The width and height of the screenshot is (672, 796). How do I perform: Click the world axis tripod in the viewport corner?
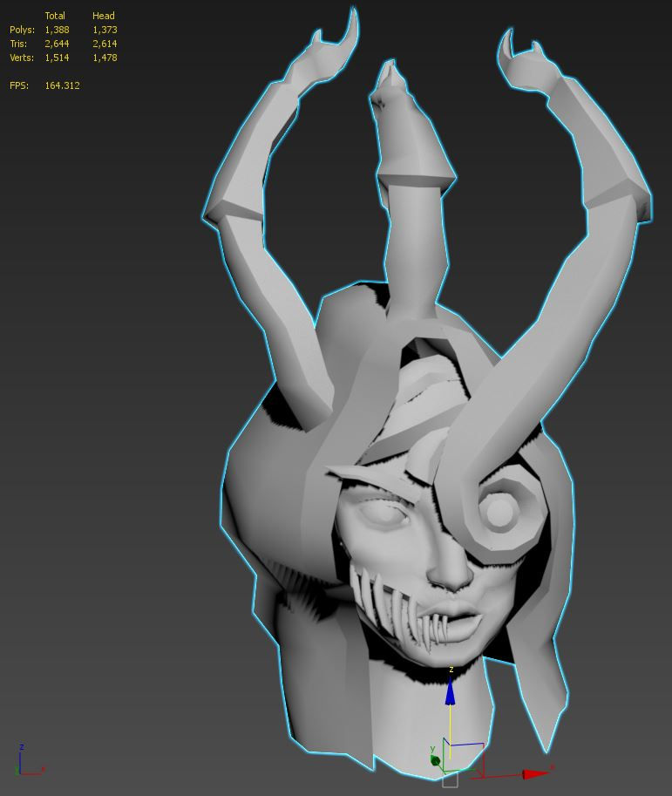[30, 760]
